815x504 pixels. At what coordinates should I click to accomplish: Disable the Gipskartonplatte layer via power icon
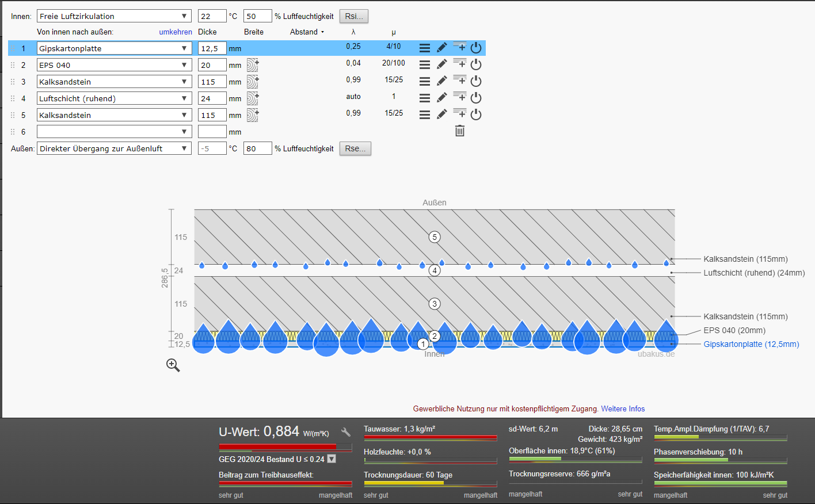tap(476, 48)
